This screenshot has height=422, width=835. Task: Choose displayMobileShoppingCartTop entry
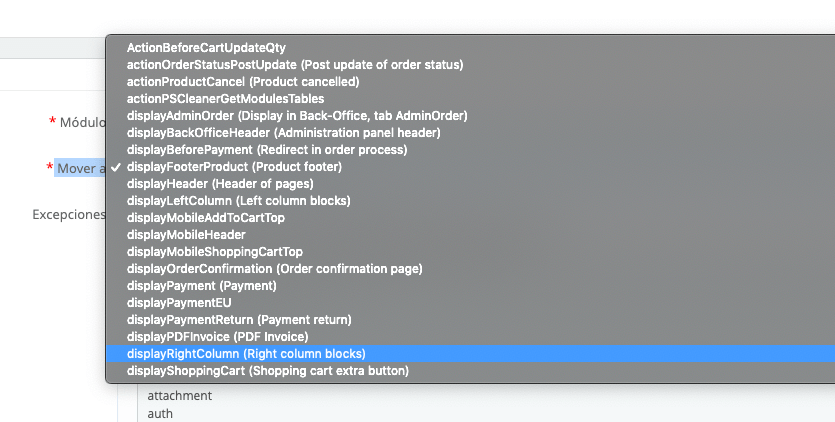471,251
